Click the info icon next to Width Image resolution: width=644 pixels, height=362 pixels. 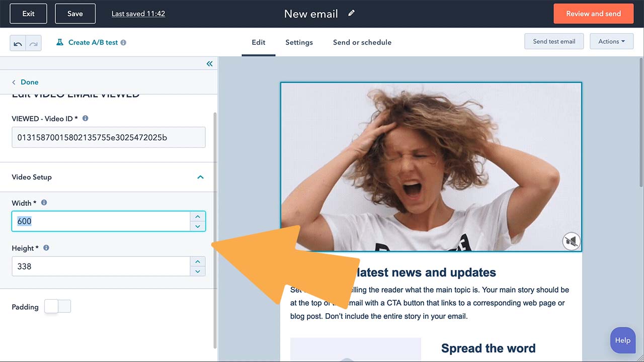tap(44, 203)
